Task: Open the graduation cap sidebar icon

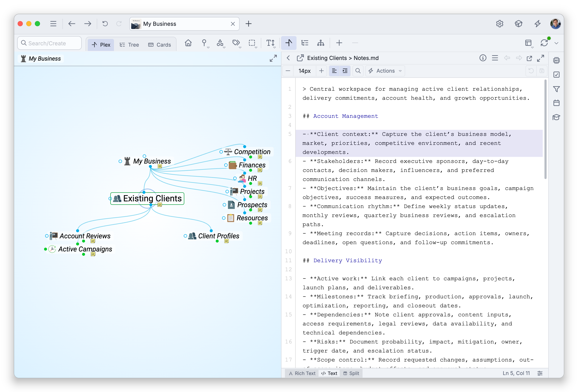Action: (x=556, y=117)
